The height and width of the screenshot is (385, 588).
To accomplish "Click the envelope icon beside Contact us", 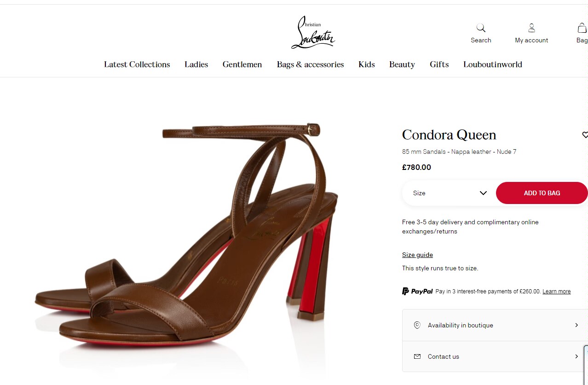I will [x=417, y=356].
